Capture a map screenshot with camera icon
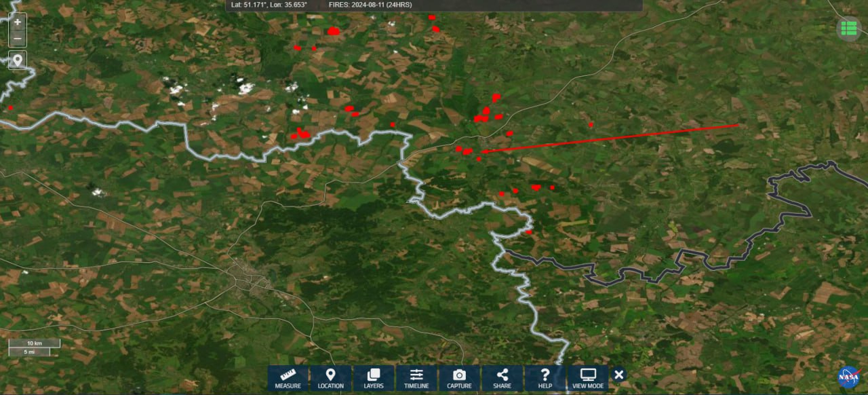The width and height of the screenshot is (868, 395). click(x=459, y=378)
